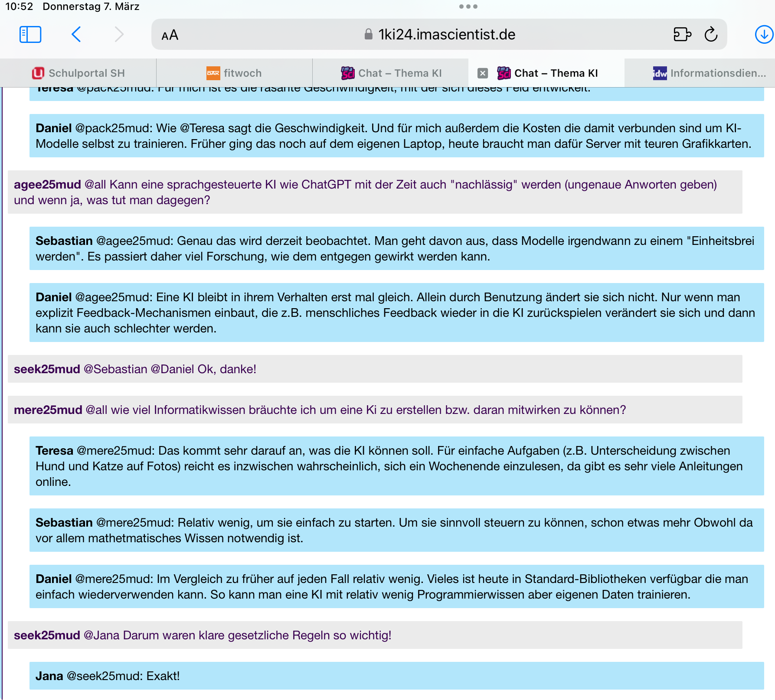
Task: Tap the date Donnerstag 7. März
Action: click(x=91, y=7)
